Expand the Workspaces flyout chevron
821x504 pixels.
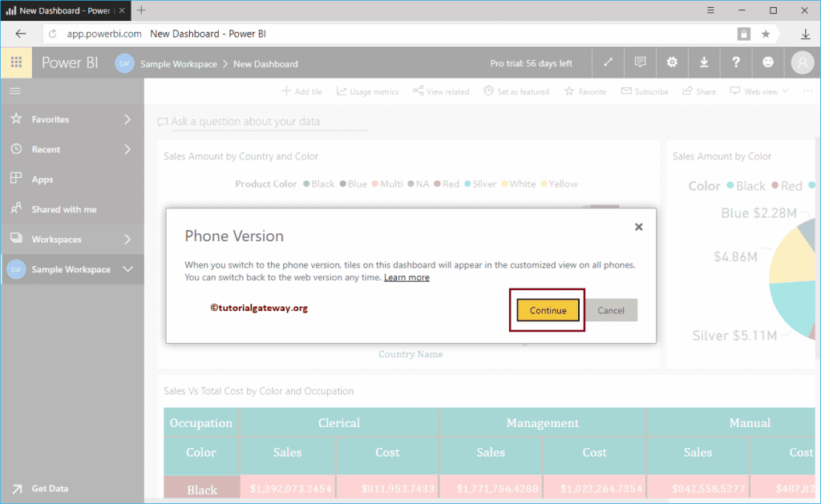[x=127, y=239]
